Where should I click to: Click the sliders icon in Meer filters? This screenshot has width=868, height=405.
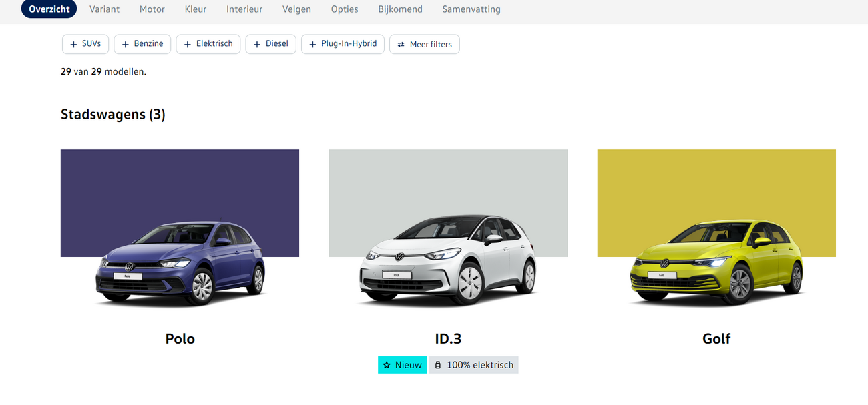[x=401, y=45]
